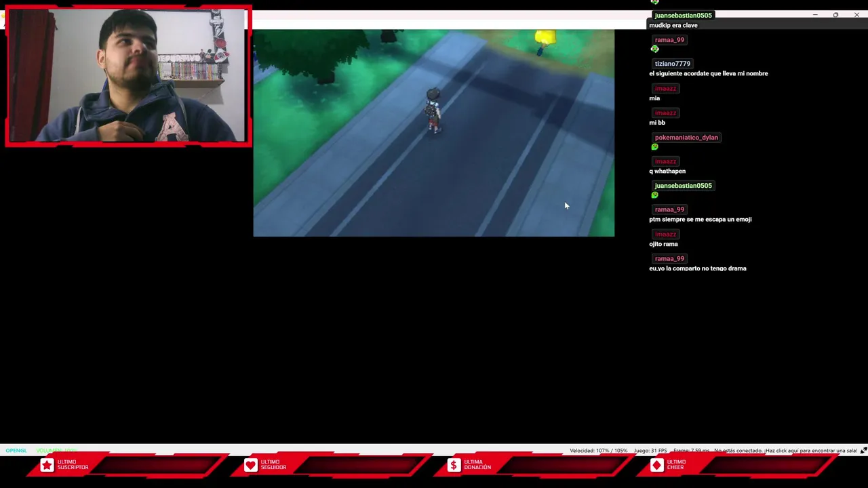The height and width of the screenshot is (488, 868).
Task: Click the ULTIMO SUSCRIPTOR label
Action: point(73,465)
